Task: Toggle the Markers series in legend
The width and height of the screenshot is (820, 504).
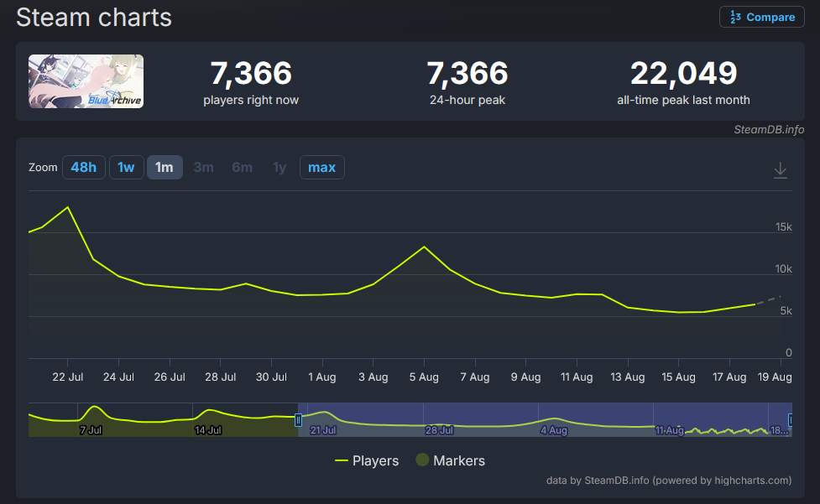Action: 450,460
